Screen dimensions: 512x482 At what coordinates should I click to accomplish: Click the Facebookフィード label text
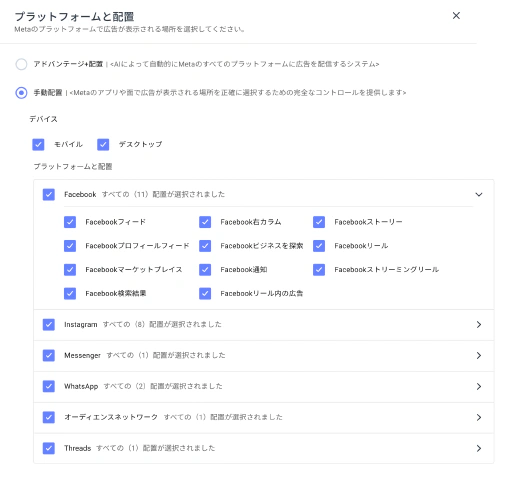coord(115,222)
